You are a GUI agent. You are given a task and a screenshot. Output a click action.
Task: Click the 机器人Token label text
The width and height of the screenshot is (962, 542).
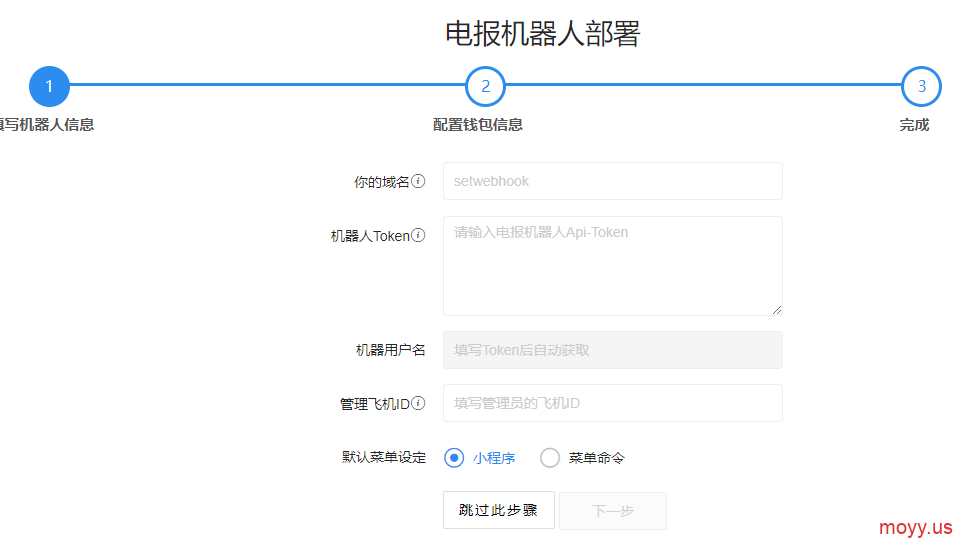point(370,236)
